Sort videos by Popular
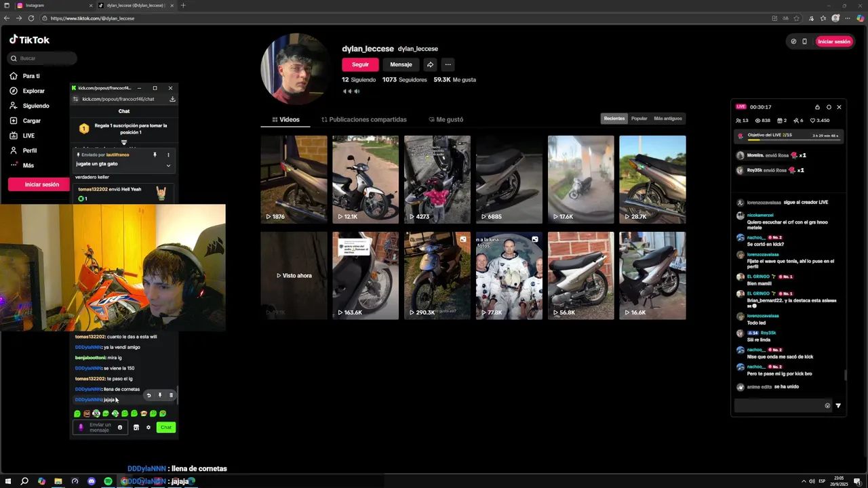868x488 pixels. click(x=639, y=119)
